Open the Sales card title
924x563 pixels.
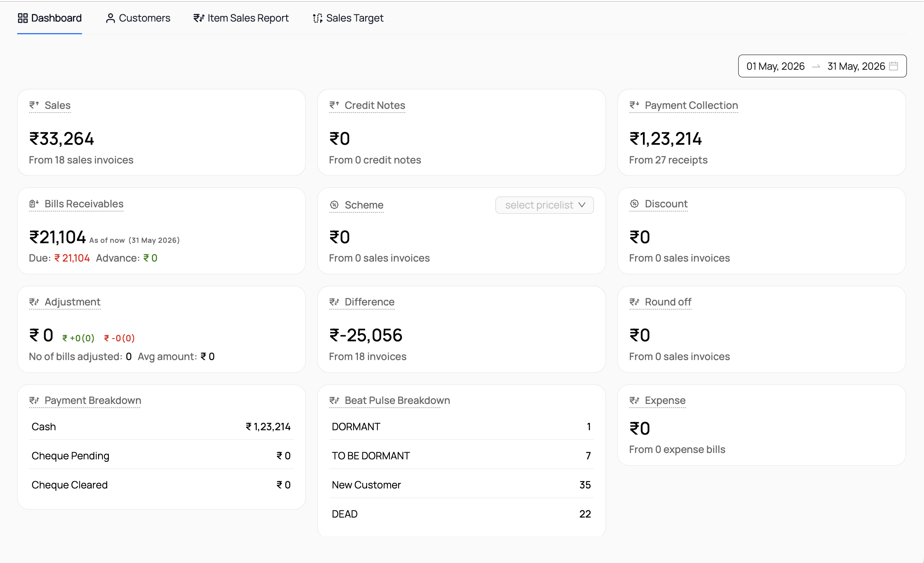(x=57, y=105)
